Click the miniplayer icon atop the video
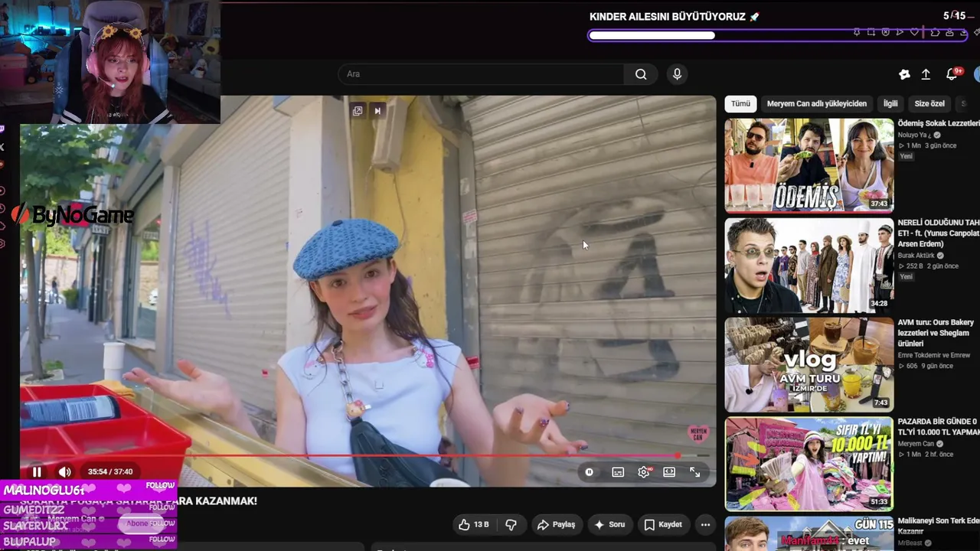Image resolution: width=980 pixels, height=551 pixels. pos(358,111)
